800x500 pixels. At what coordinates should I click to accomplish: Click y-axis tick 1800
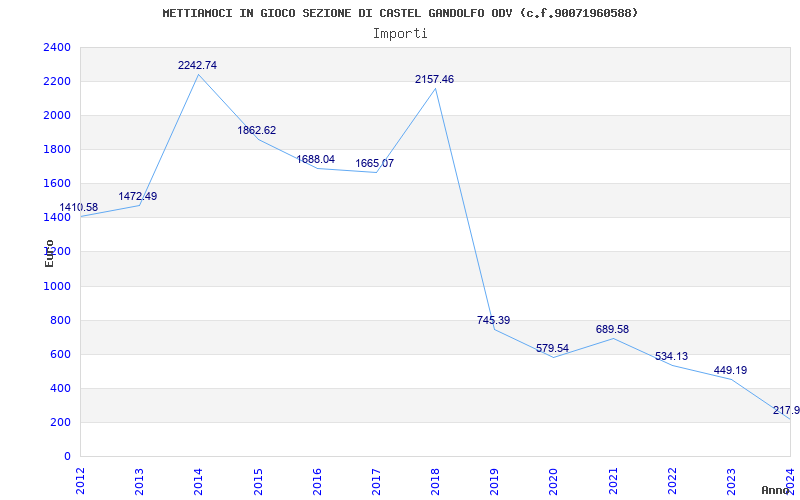tap(57, 149)
